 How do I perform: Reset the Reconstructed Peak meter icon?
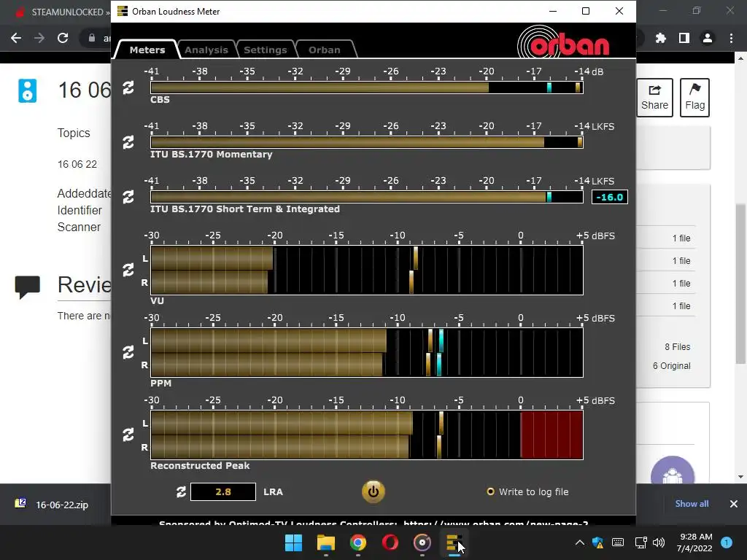[x=128, y=435]
